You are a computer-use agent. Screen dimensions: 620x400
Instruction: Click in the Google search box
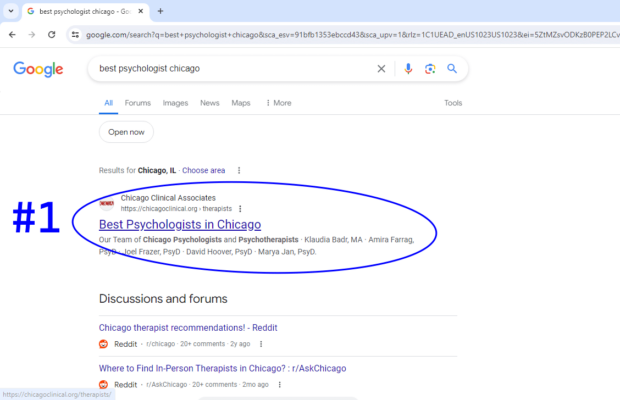[230, 69]
